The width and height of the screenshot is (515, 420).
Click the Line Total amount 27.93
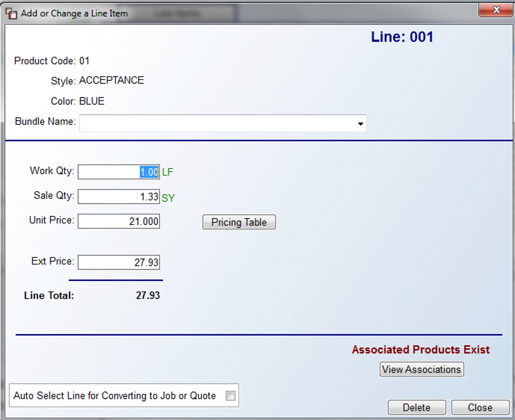click(148, 295)
